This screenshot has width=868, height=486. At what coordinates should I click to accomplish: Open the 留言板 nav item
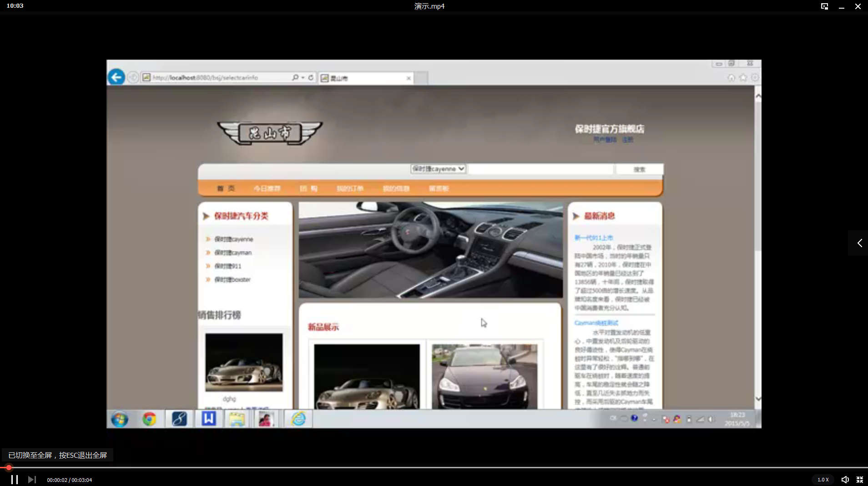pos(439,188)
